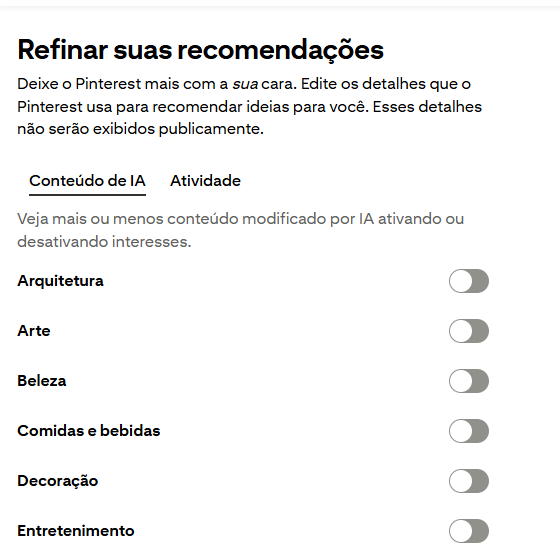The height and width of the screenshot is (545, 560).
Task: Enable the Entretenimento toggle switch
Action: [469, 531]
